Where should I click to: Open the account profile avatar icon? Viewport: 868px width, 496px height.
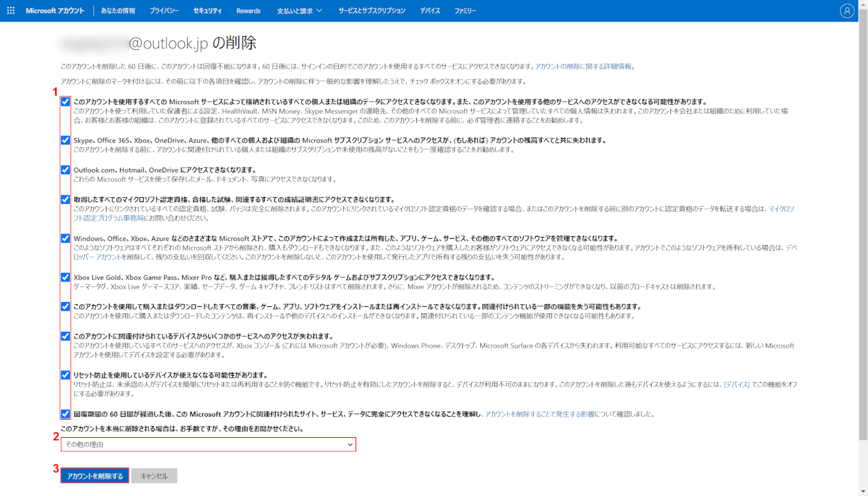847,11
